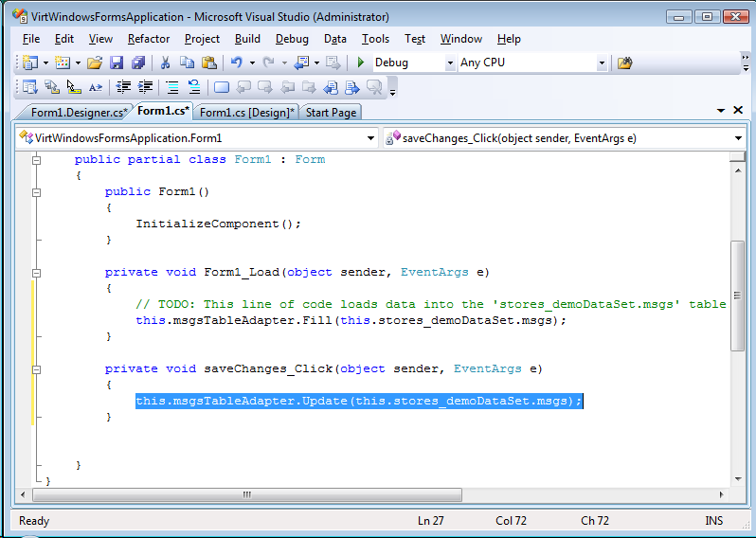Start debugging with the green play icon

click(360, 63)
